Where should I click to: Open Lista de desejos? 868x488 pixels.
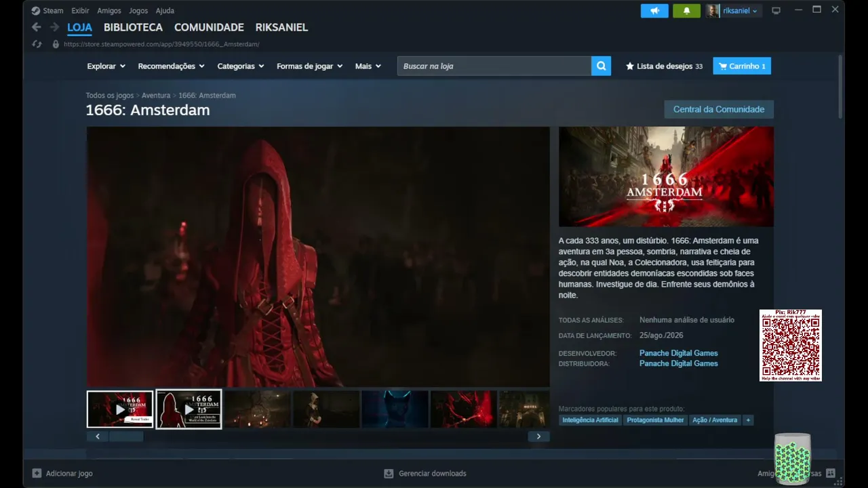[664, 66]
